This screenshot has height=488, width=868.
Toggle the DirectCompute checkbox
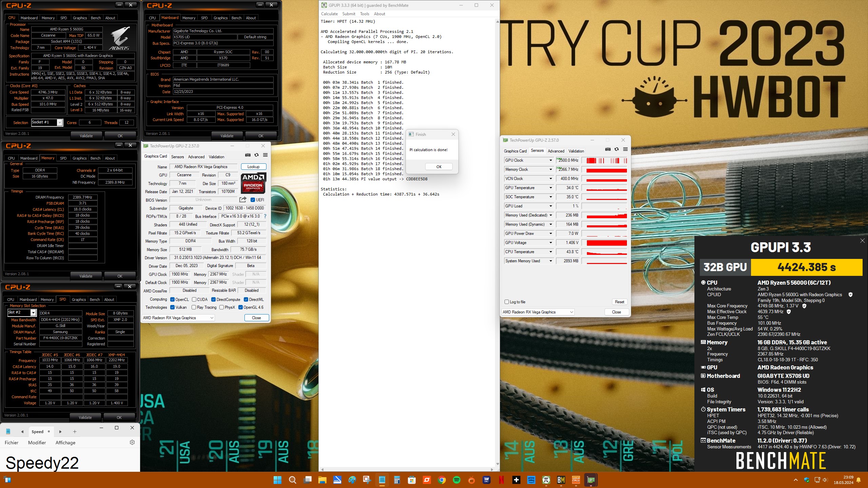[214, 300]
